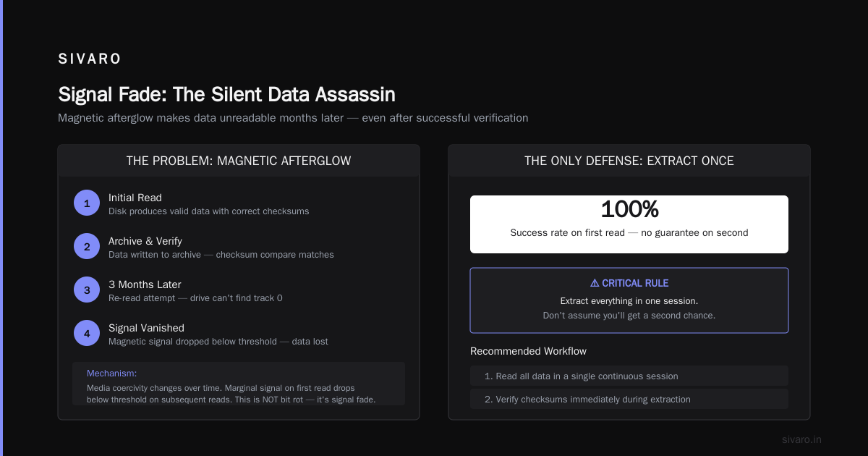868x456 pixels.
Task: Click the headline "Signal Fade: The Silent Data Assassin"
Action: (226, 95)
